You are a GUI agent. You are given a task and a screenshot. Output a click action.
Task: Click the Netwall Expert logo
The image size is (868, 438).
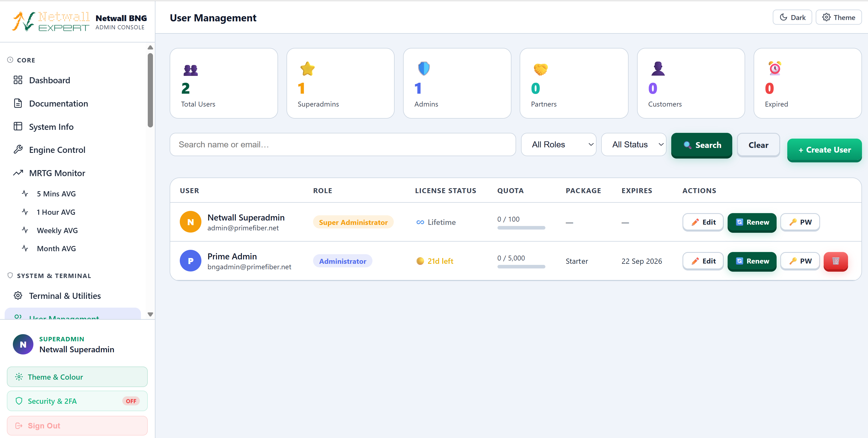51,21
